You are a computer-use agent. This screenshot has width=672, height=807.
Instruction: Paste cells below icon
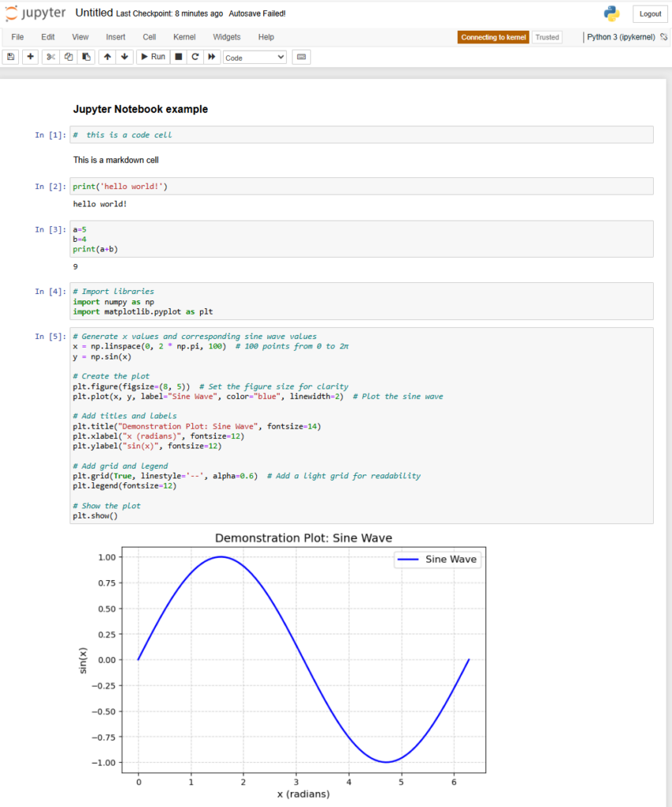point(86,57)
